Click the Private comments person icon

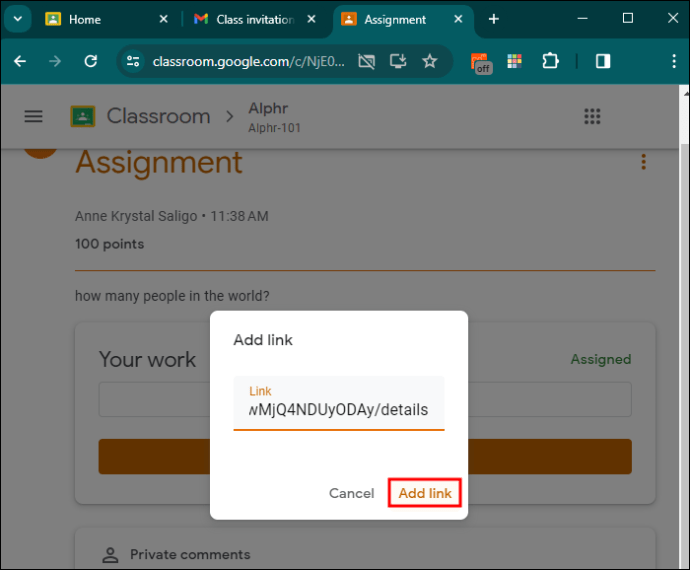(110, 555)
